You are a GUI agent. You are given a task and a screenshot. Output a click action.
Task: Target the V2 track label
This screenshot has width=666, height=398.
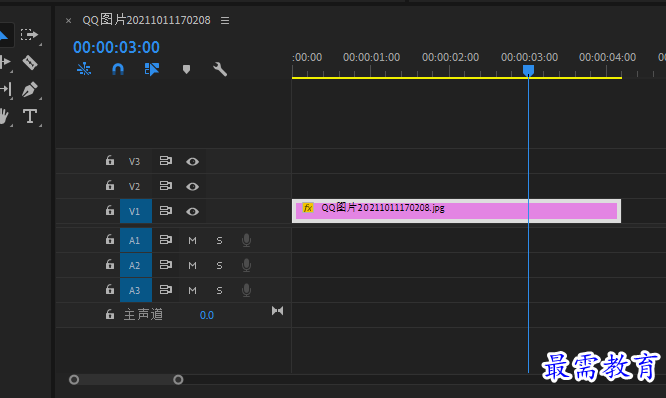(x=135, y=186)
